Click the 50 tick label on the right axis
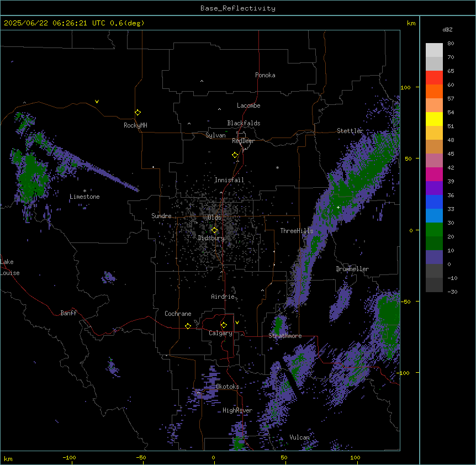The width and height of the screenshot is (476, 465). click(x=408, y=158)
